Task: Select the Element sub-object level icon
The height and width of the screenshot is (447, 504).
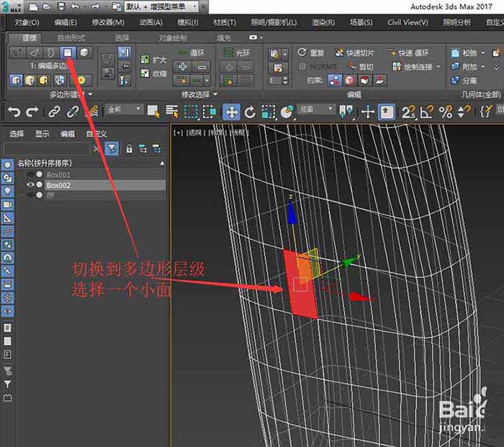Action: point(84,53)
